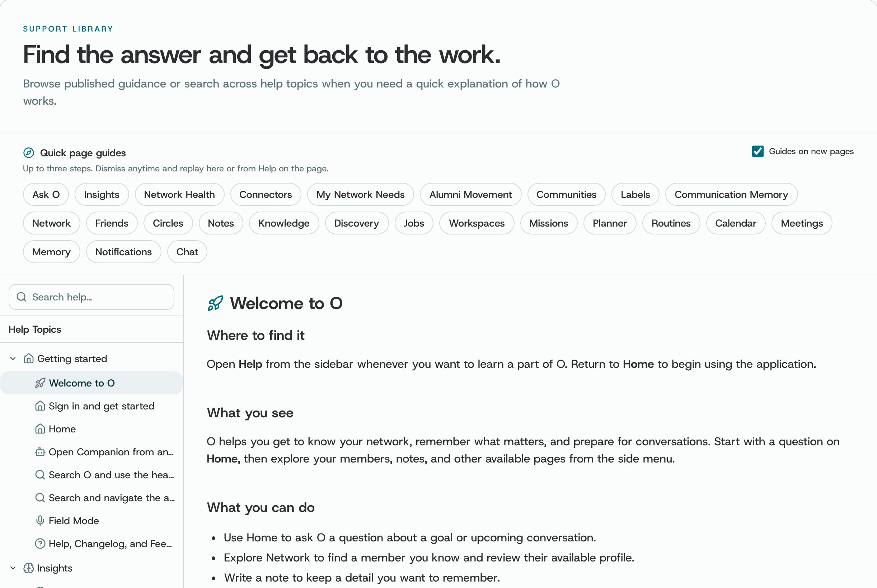Start the Routines page guide
Viewport: 877px width, 588px height.
[671, 223]
